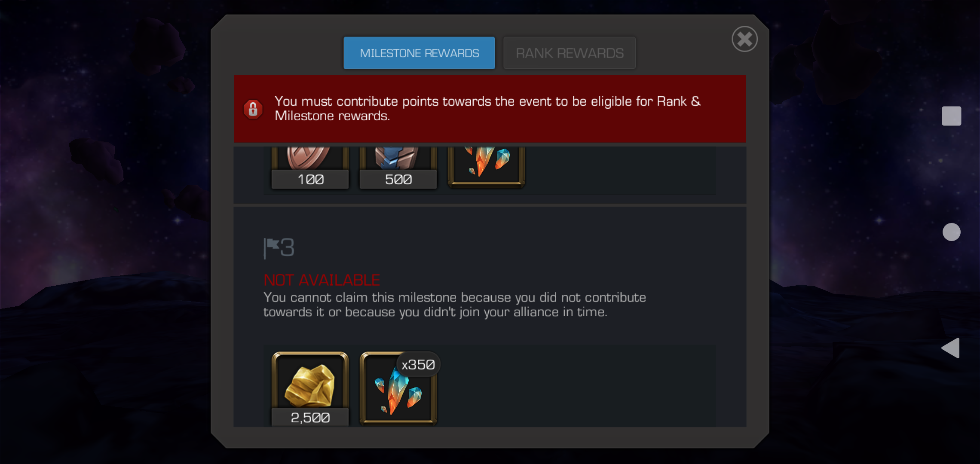This screenshot has height=464, width=980.
Task: Tap the 100 amount label under the shield
Action: (310, 179)
